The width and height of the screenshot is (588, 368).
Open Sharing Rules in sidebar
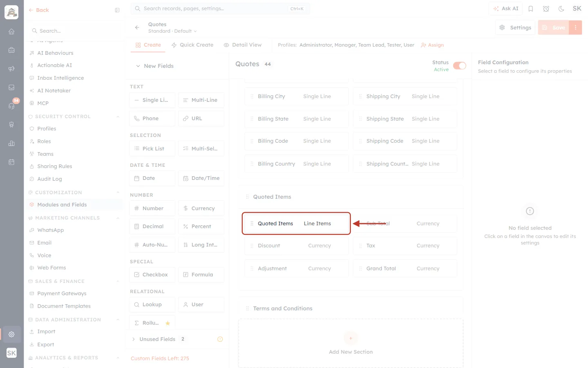tap(54, 166)
